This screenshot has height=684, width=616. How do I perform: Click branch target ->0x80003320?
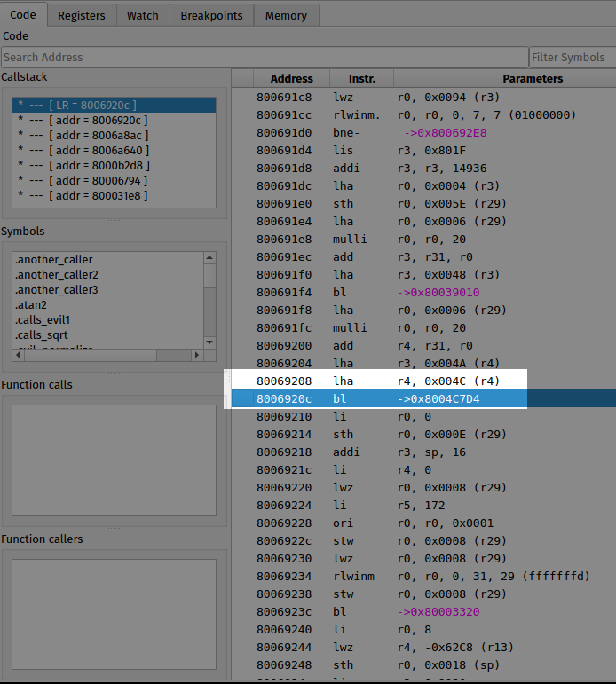click(438, 612)
